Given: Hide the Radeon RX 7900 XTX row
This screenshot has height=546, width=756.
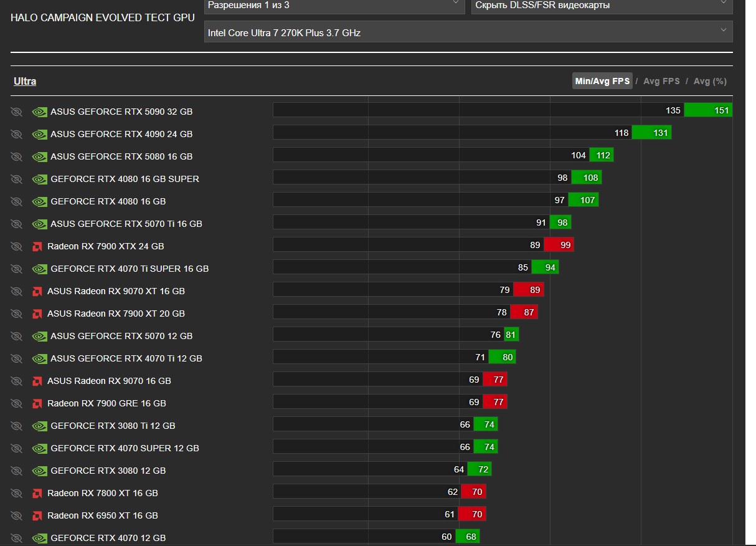Looking at the screenshot, I should click(x=17, y=246).
